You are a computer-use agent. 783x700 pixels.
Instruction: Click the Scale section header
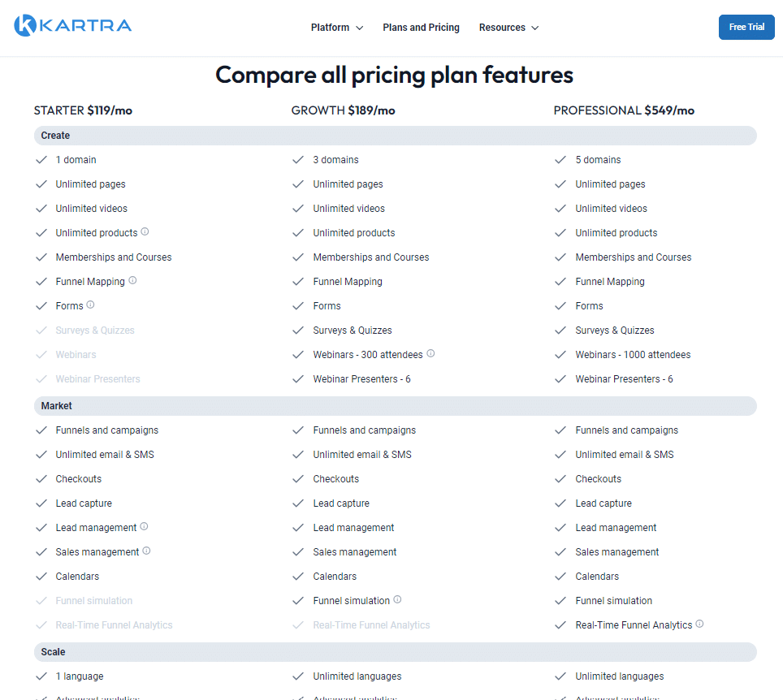point(395,652)
